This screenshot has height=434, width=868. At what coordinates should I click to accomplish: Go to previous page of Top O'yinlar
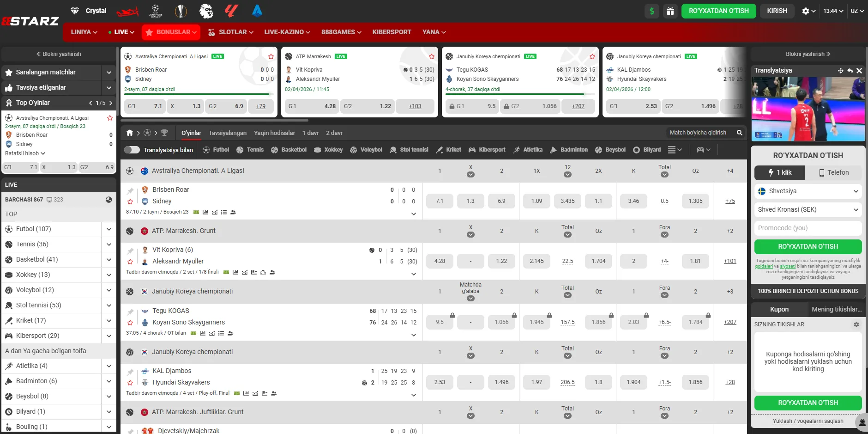point(91,103)
